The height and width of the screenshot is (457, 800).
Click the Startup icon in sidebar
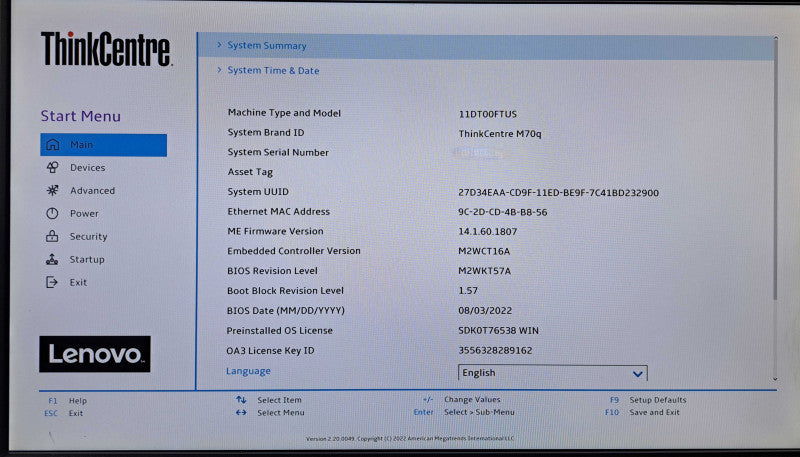(52, 259)
